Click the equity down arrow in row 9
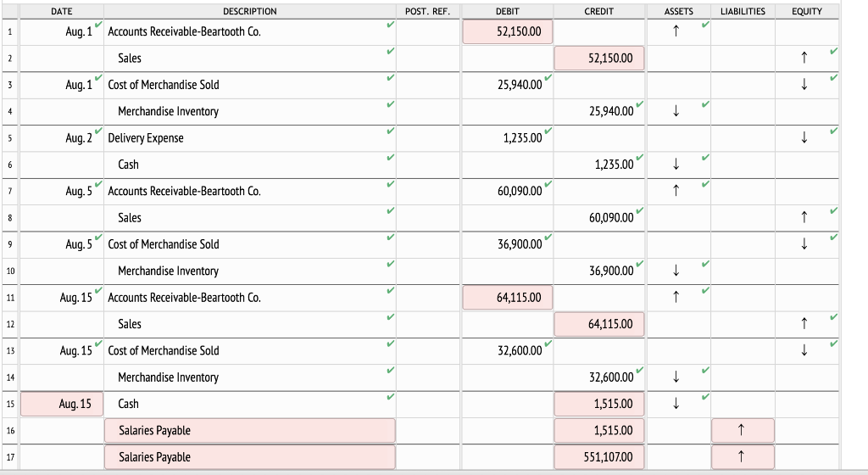Viewport: 868px width, 475px height. pos(804,243)
